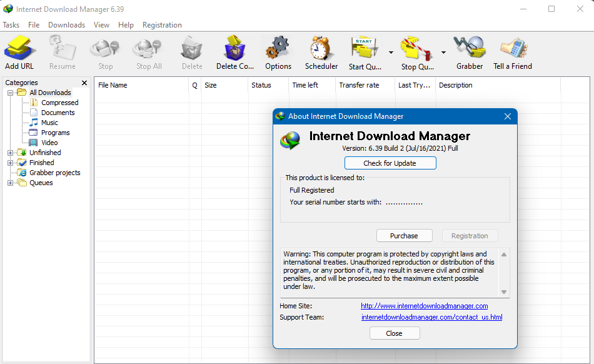The width and height of the screenshot is (594, 364).
Task: Click the Check for Update button
Action: (x=390, y=163)
